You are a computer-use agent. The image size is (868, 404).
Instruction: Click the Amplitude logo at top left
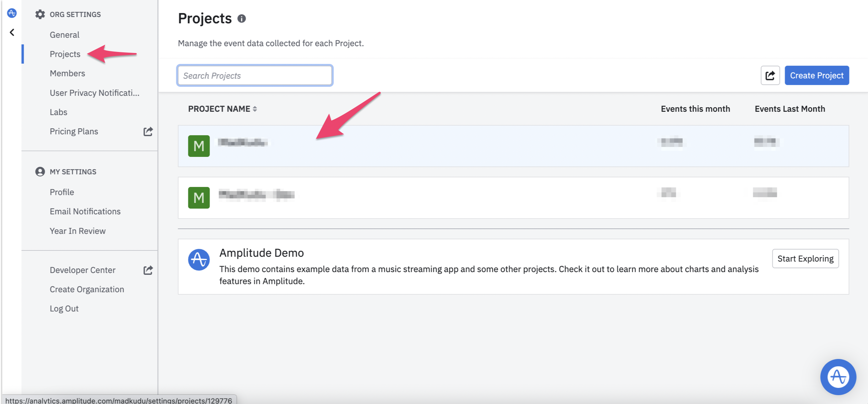click(12, 13)
